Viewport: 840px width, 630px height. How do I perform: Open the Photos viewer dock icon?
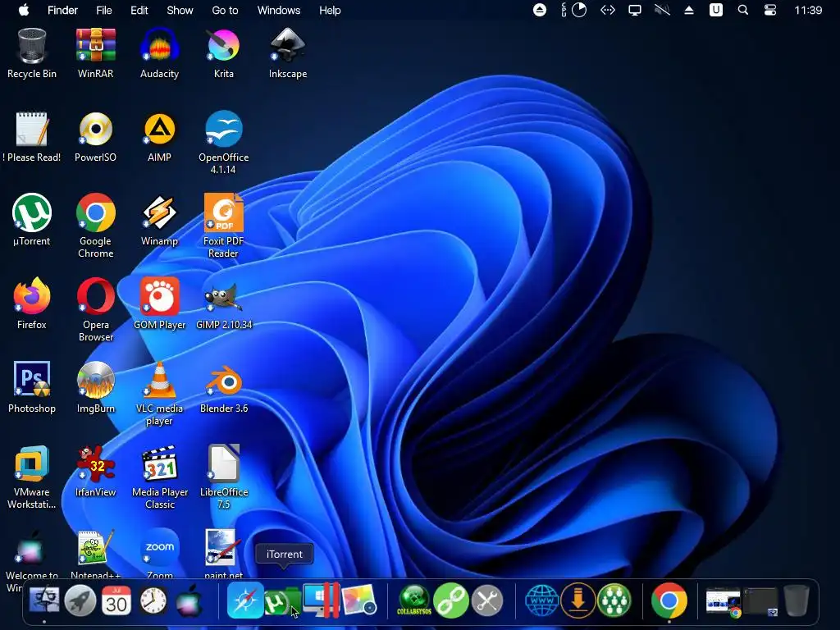pyautogui.click(x=359, y=600)
